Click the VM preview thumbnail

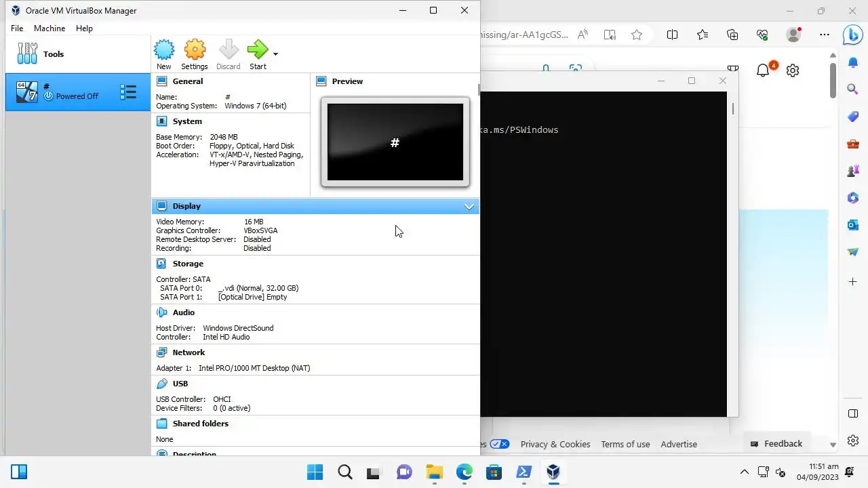coord(395,142)
